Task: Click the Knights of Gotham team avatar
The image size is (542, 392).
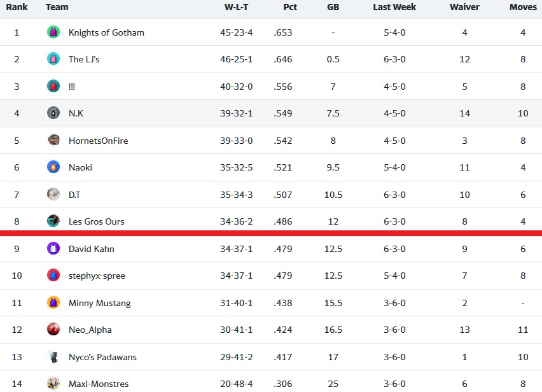Action: [53, 32]
